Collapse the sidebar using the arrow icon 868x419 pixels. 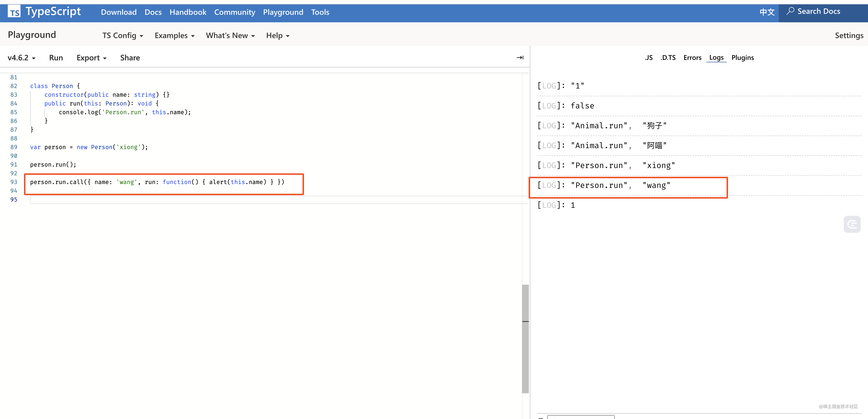coord(520,58)
